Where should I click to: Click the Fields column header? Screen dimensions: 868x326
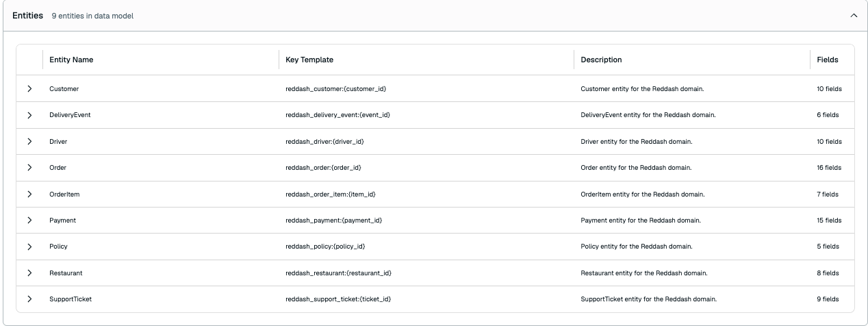pyautogui.click(x=828, y=60)
